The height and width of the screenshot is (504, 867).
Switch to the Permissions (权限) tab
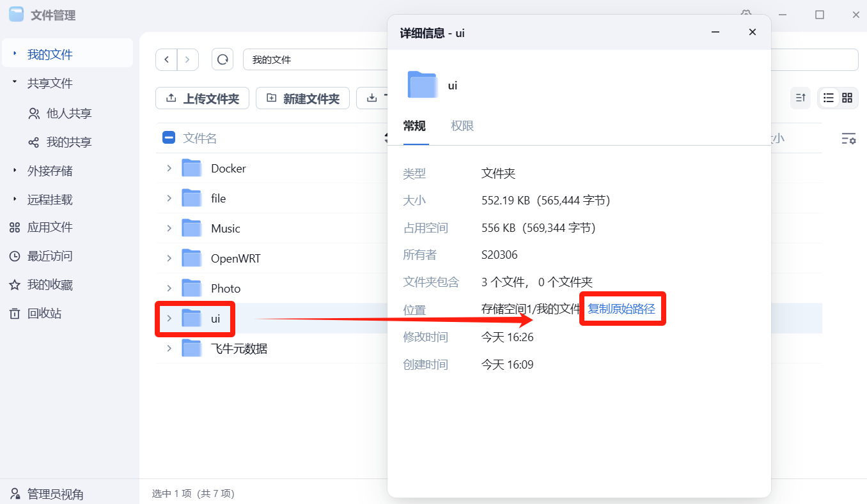pyautogui.click(x=462, y=126)
